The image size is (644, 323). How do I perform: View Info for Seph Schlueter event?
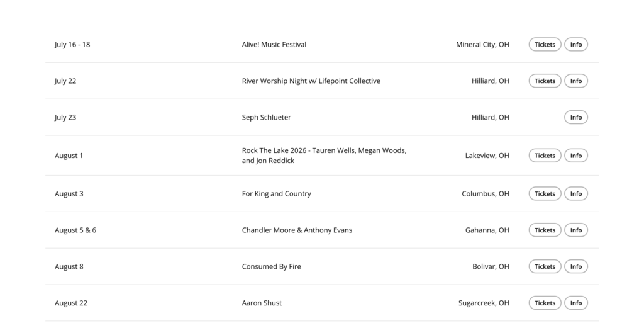click(576, 117)
